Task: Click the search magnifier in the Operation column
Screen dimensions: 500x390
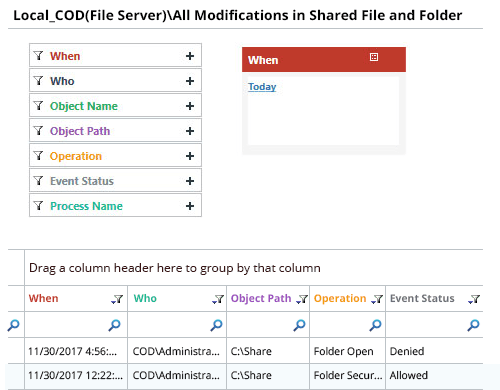Action: point(375,325)
